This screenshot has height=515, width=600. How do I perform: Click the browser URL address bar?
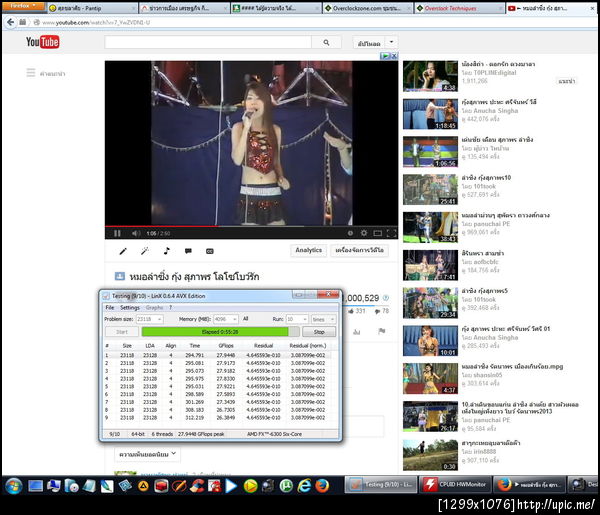pos(306,22)
